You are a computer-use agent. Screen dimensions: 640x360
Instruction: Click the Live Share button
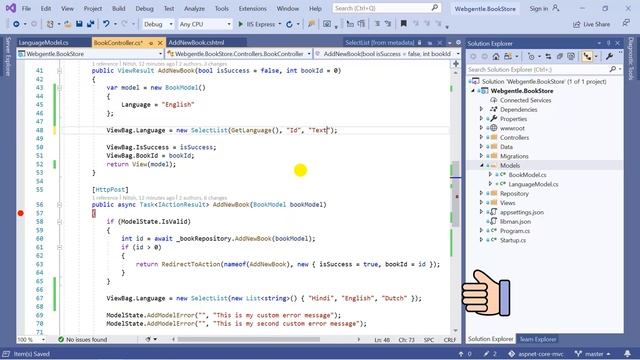coord(591,24)
